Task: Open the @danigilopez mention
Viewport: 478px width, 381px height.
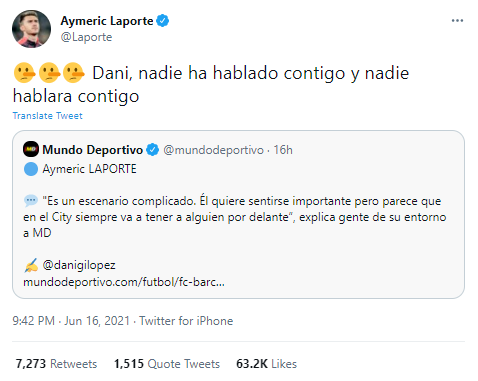Action: click(x=79, y=265)
